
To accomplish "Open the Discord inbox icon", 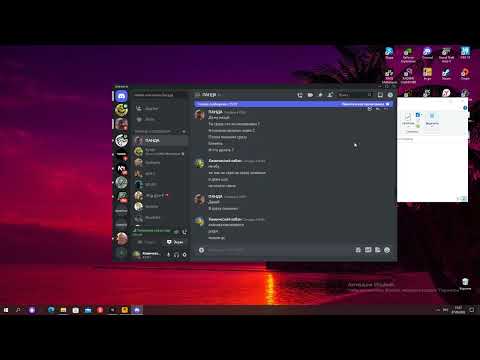I will (380, 95).
